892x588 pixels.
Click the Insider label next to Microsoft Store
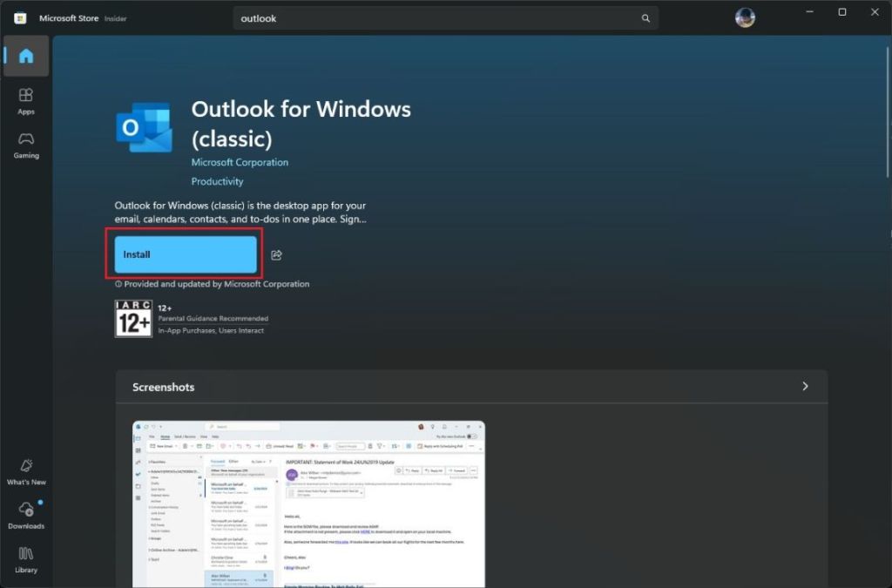pos(113,17)
